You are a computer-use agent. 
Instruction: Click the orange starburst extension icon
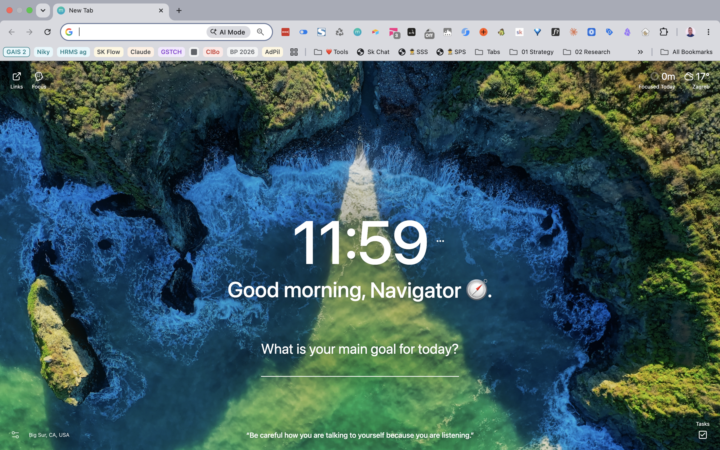[x=573, y=32]
